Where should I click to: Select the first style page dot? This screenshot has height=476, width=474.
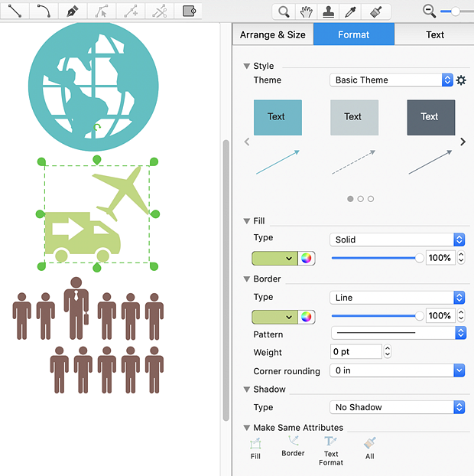click(x=350, y=199)
